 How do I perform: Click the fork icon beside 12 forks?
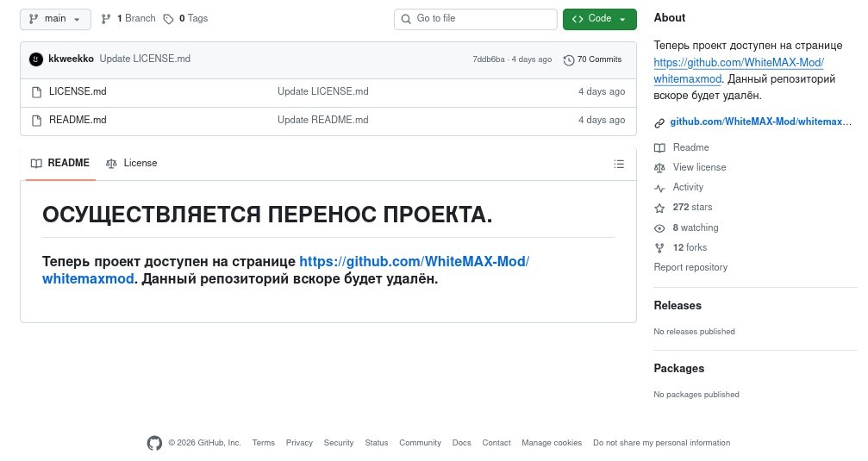coord(659,248)
